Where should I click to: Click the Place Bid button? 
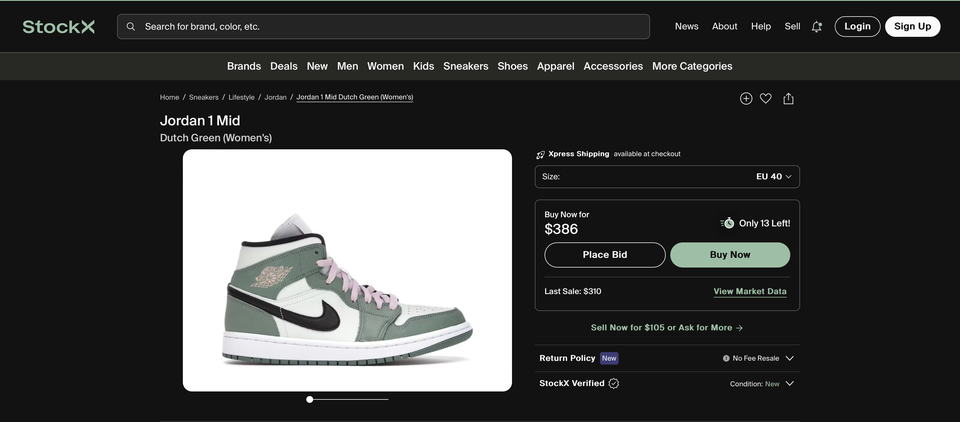(605, 255)
